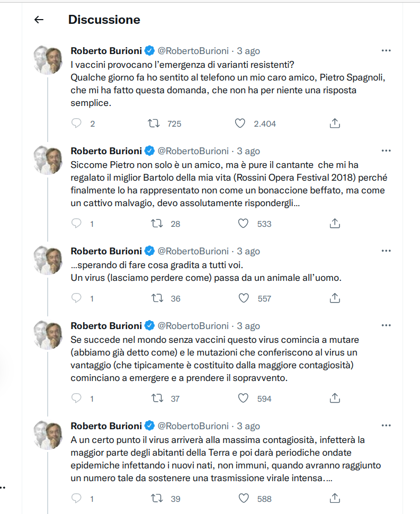Open the profile avatar of the first tweet
Image resolution: width=420 pixels, height=514 pixels.
click(49, 60)
